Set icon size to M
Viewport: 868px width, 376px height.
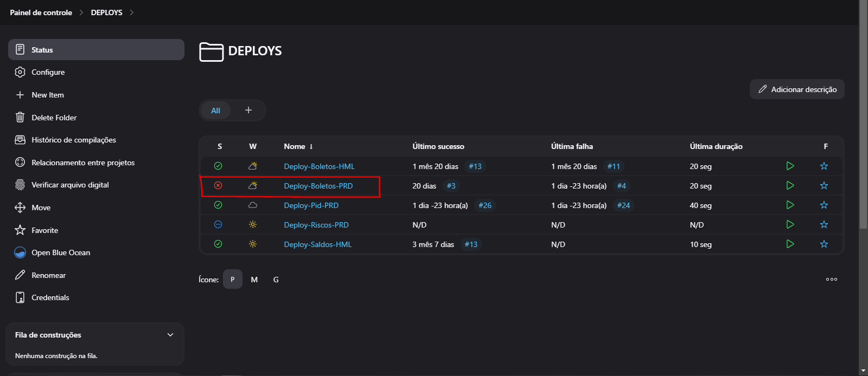254,280
